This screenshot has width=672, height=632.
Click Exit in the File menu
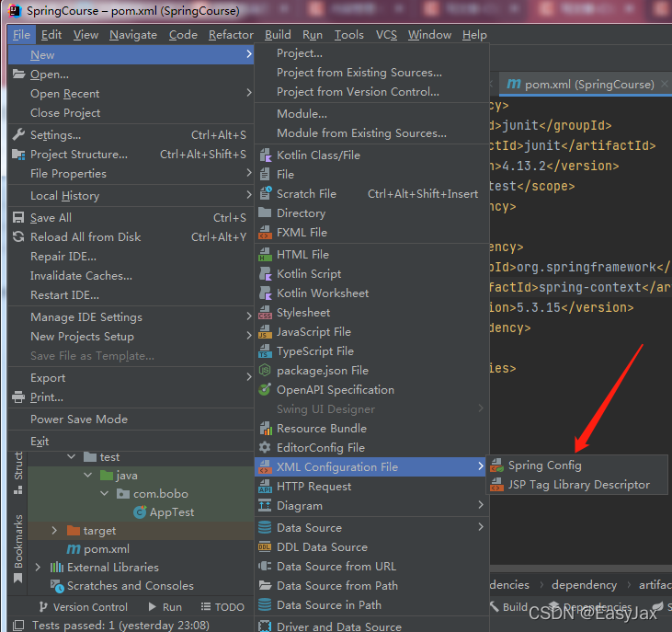click(x=131, y=442)
